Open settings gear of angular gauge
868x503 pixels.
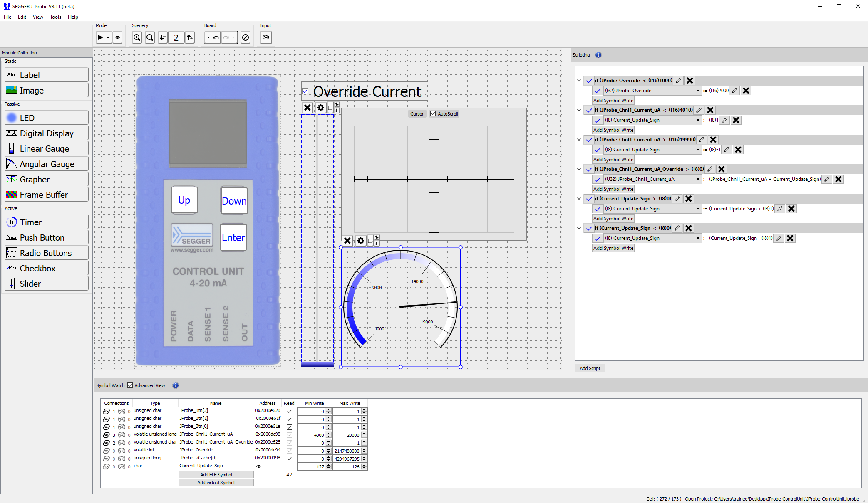[x=361, y=241]
